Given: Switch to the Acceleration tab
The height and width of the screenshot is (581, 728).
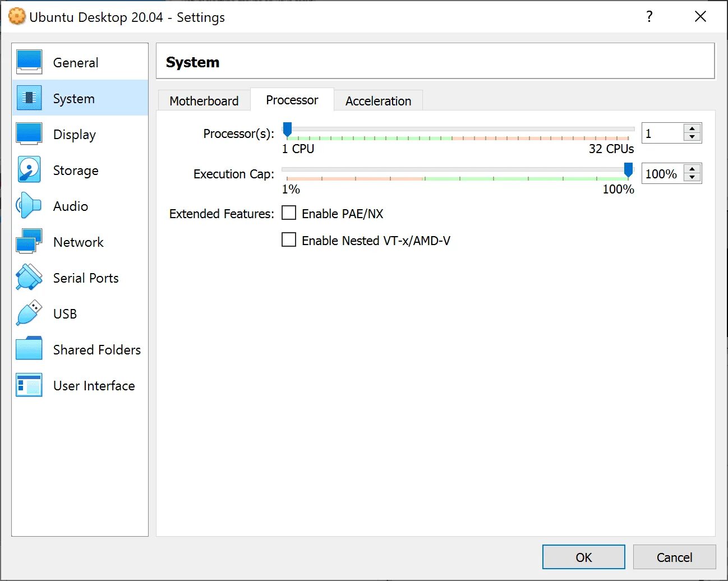Looking at the screenshot, I should [x=379, y=101].
